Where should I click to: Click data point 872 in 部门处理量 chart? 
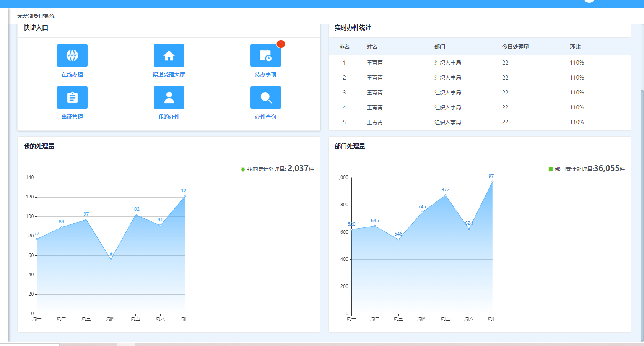[x=446, y=195]
